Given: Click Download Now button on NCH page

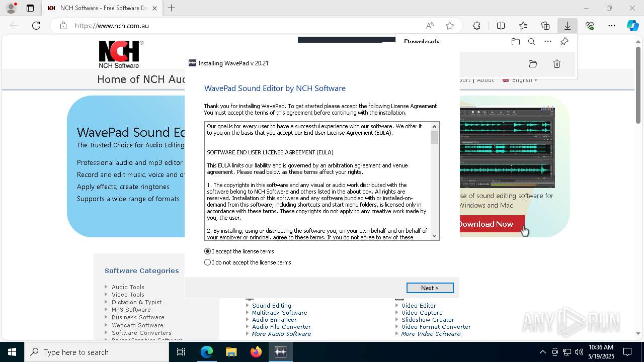Looking at the screenshot, I should tap(492, 224).
